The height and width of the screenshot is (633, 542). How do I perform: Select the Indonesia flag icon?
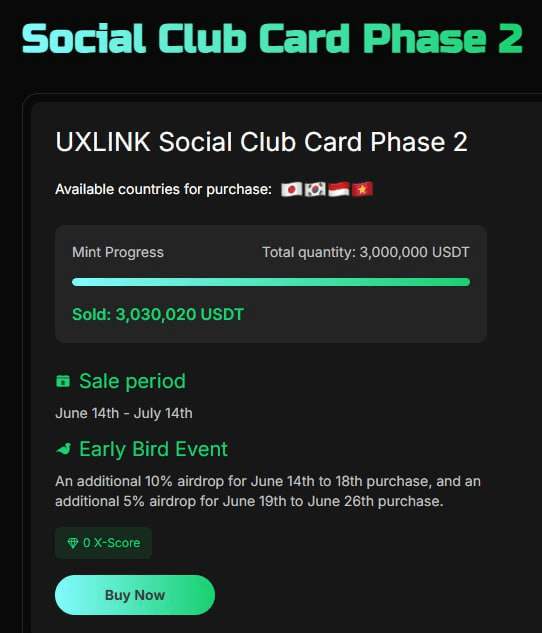click(339, 189)
